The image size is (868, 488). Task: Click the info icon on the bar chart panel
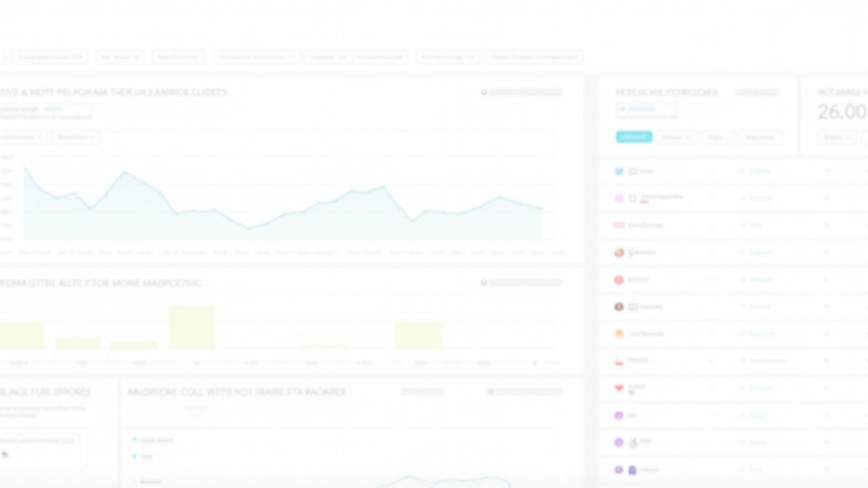484,283
